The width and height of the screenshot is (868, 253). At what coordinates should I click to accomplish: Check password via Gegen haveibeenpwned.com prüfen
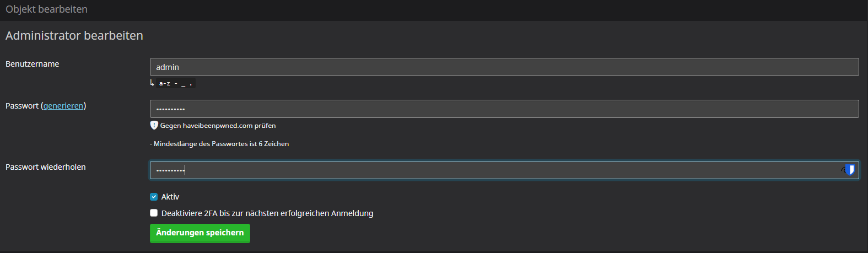(x=218, y=126)
